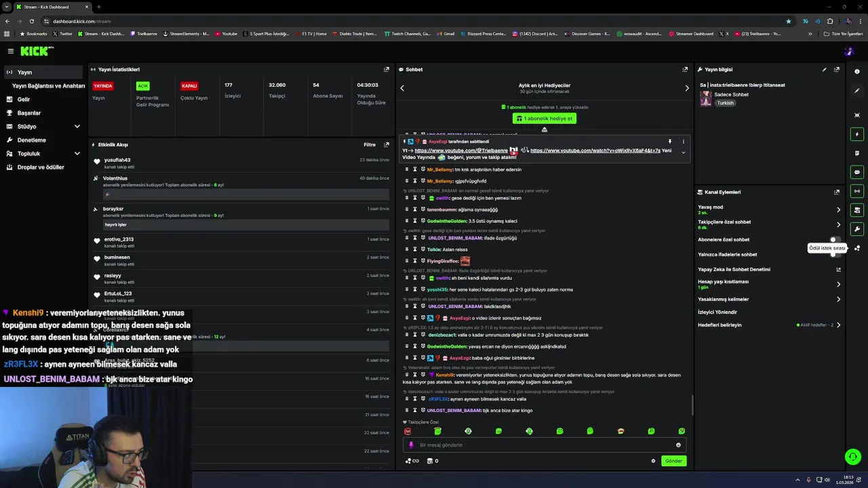The image size is (868, 488).
Task: Pop out the Sohbet chat panel
Action: coord(685,69)
